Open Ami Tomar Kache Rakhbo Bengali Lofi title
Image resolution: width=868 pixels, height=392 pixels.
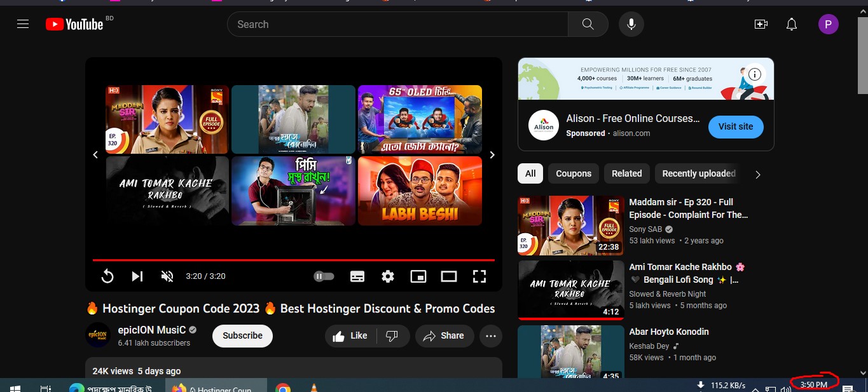tap(687, 273)
